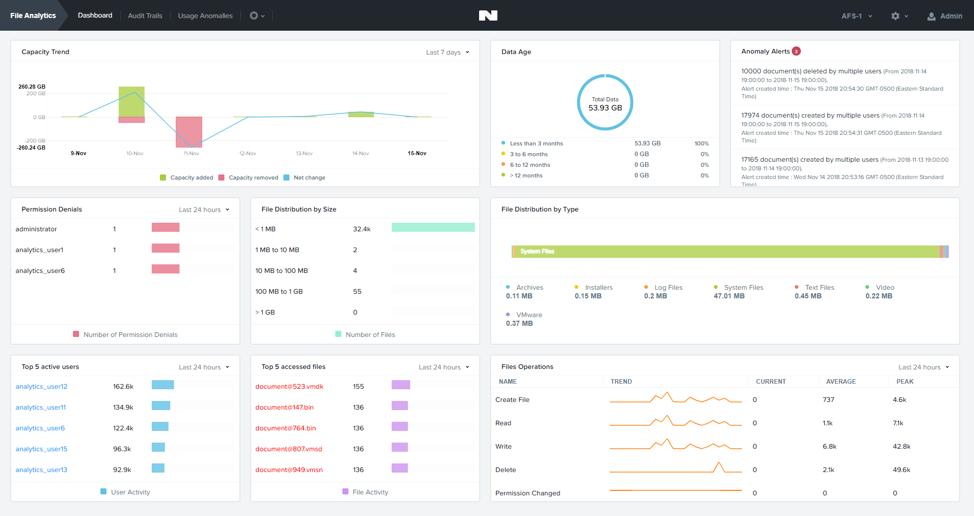Click the 11-Nov red capacity removed bar
Screen dimensions: 974x516
point(189,132)
